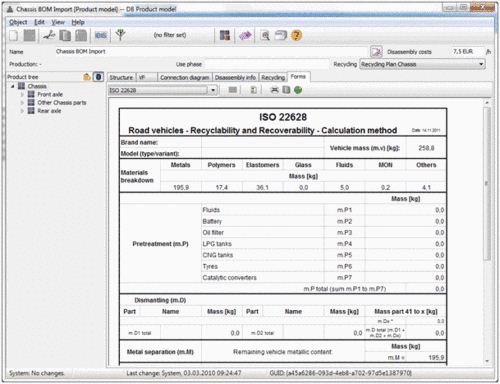Image resolution: width=500 pixels, height=384 pixels.
Task: Click the print icon in Forms toolbar
Action: tap(274, 90)
